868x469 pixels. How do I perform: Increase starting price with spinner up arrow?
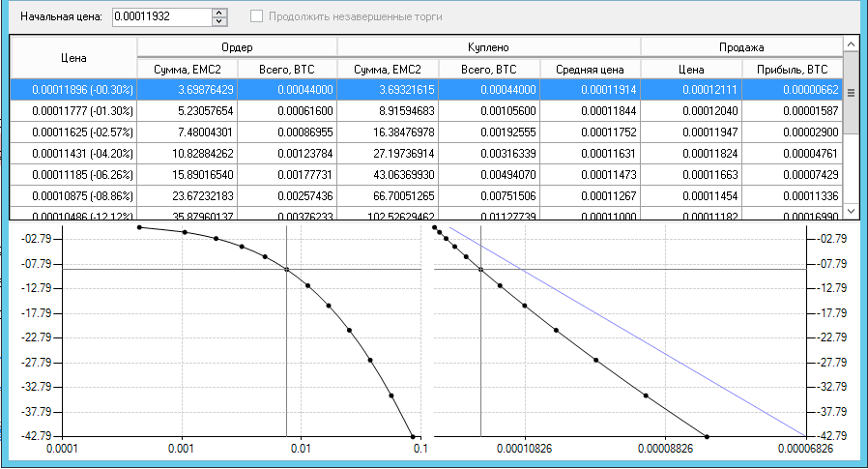click(219, 13)
